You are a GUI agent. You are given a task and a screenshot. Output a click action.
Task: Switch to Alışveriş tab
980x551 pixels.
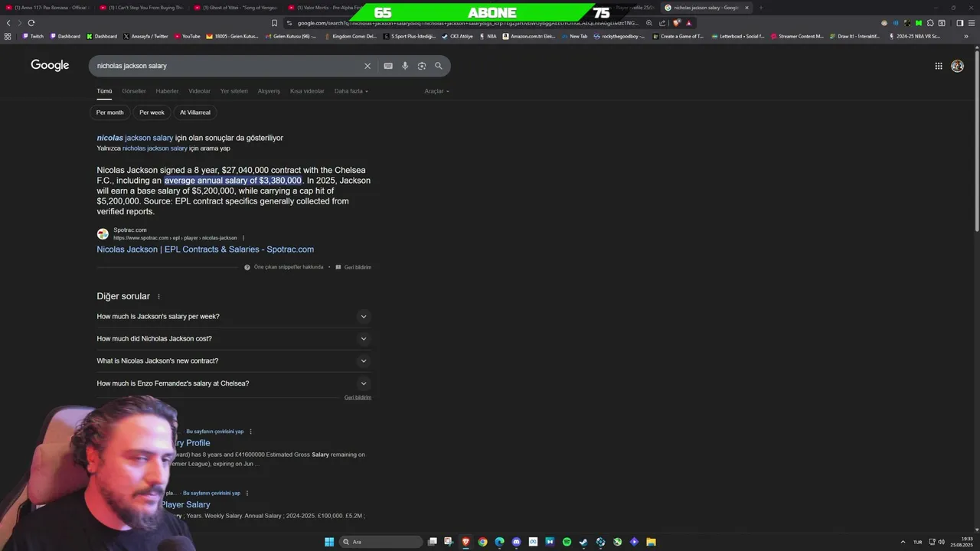[x=269, y=91]
